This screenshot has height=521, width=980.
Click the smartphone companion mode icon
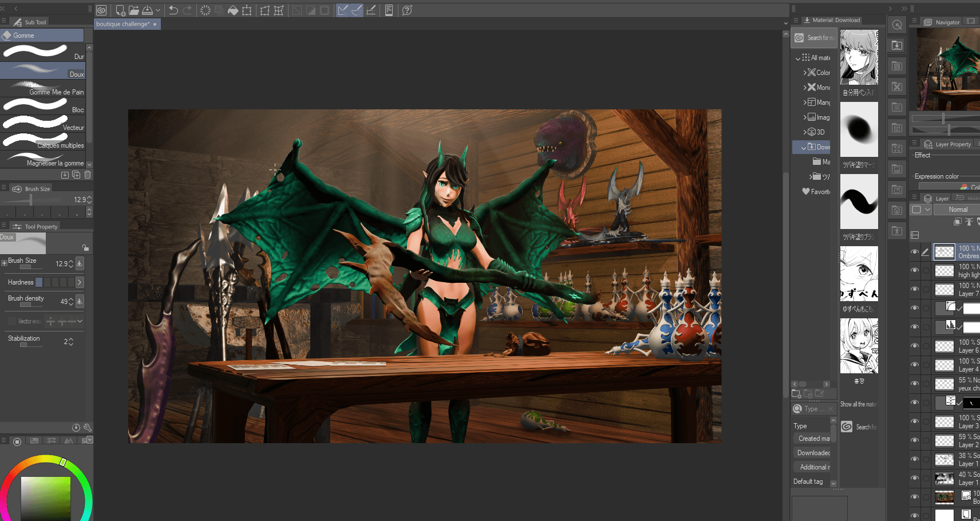click(x=389, y=10)
